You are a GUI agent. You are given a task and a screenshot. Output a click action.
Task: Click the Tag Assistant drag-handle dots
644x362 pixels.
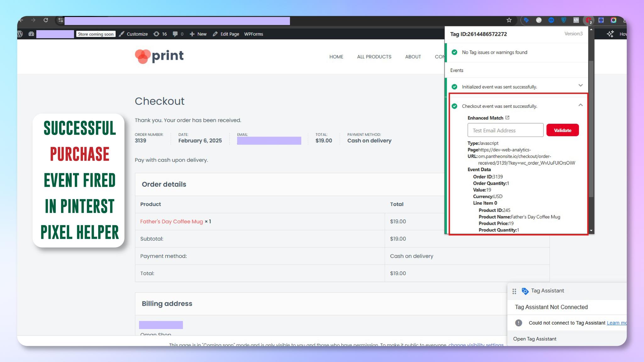click(x=514, y=291)
